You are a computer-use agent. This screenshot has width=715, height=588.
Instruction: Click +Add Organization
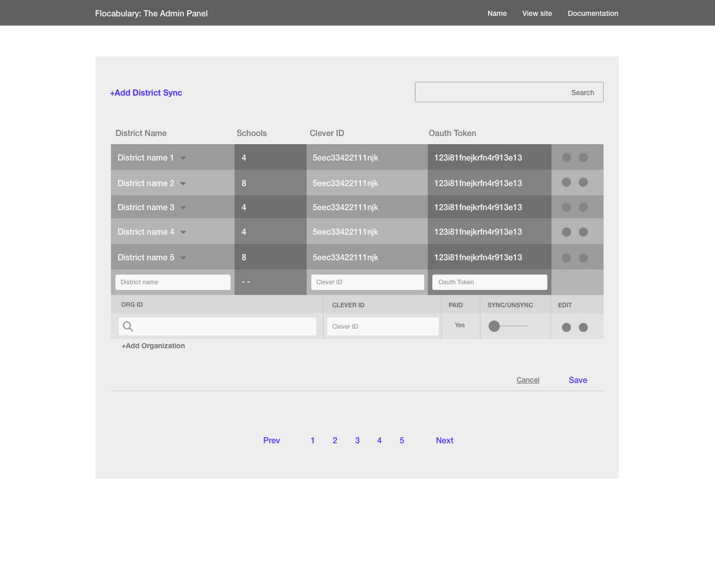[x=153, y=346]
